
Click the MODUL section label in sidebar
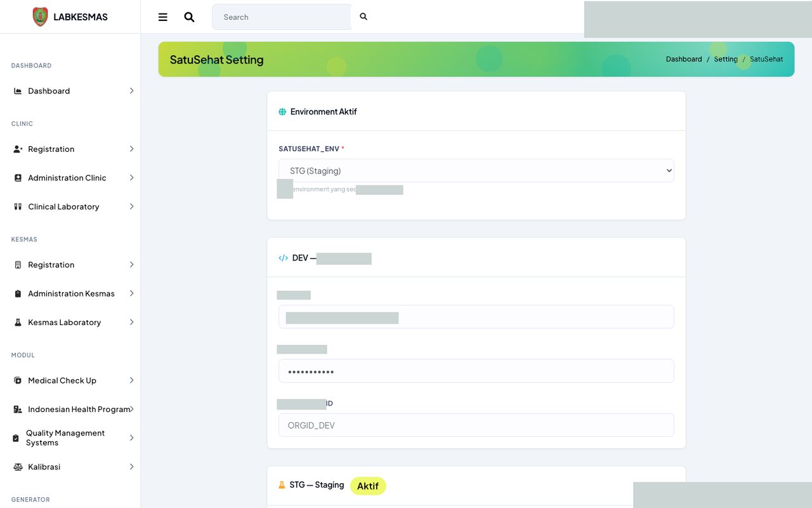pyautogui.click(x=23, y=355)
